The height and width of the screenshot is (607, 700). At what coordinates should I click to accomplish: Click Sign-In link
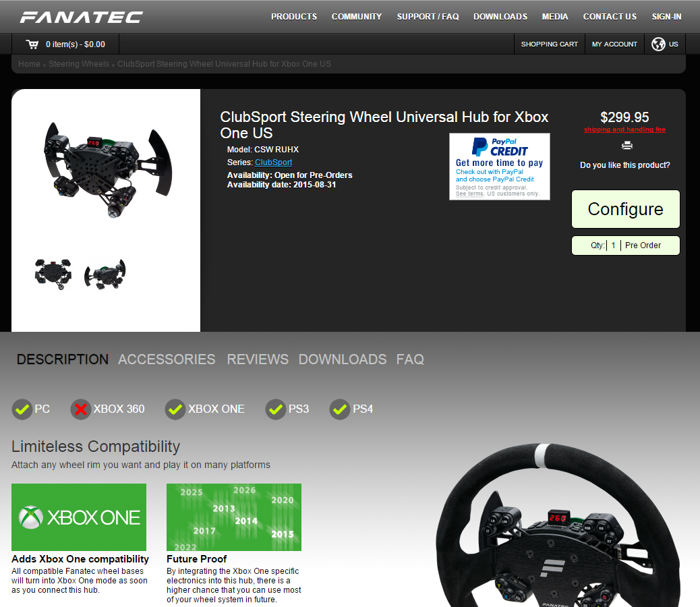click(666, 17)
